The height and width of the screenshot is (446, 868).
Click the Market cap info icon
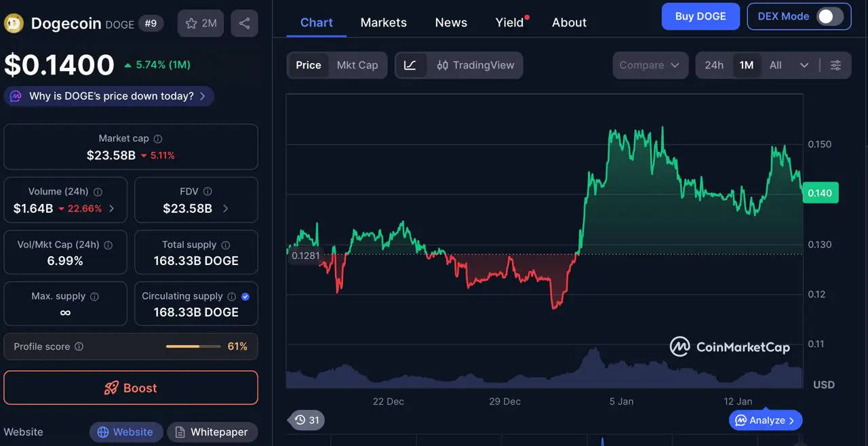coord(158,139)
